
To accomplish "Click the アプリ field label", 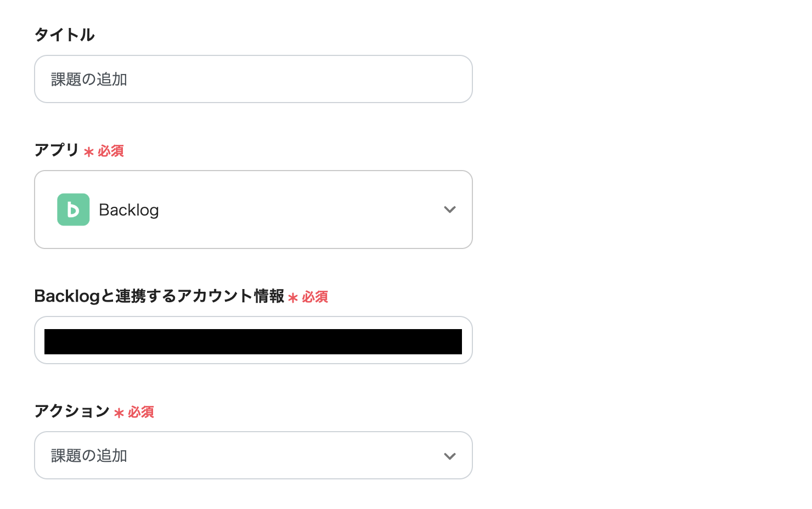I will [x=57, y=150].
